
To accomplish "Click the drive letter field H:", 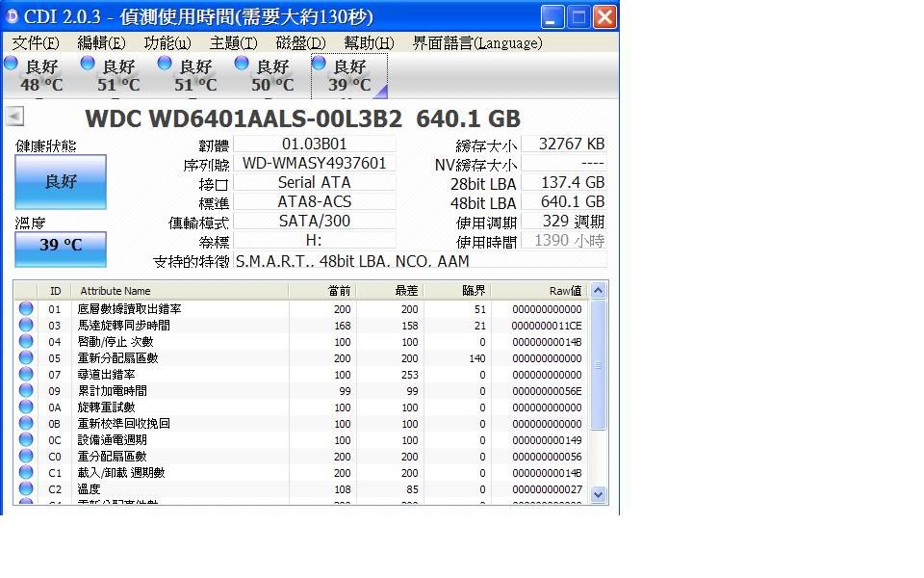I will pyautogui.click(x=314, y=241).
